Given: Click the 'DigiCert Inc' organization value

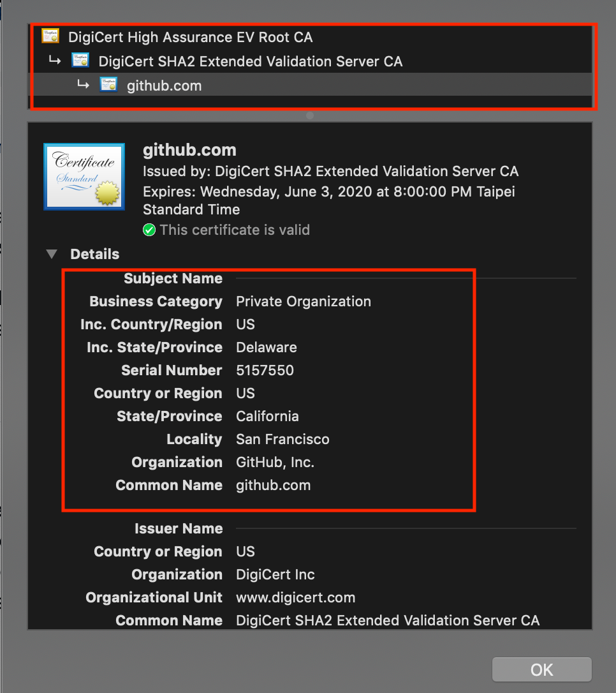Looking at the screenshot, I should point(275,574).
